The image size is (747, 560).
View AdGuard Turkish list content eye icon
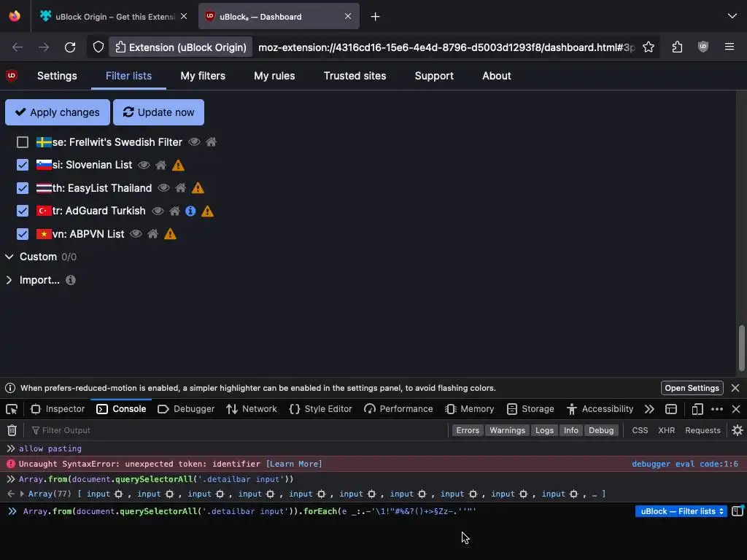pos(158,211)
